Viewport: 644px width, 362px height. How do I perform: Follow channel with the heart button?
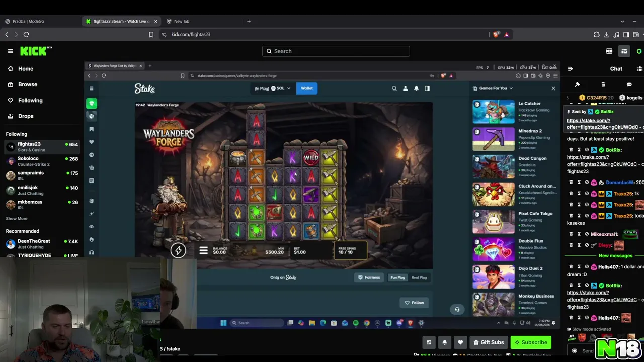460,342
